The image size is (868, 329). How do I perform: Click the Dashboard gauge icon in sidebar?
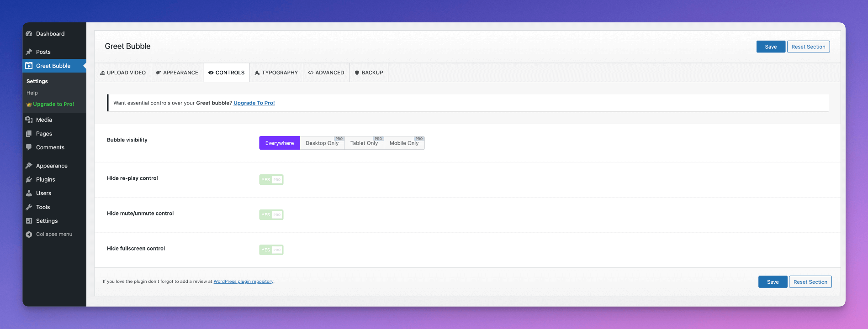click(x=29, y=34)
